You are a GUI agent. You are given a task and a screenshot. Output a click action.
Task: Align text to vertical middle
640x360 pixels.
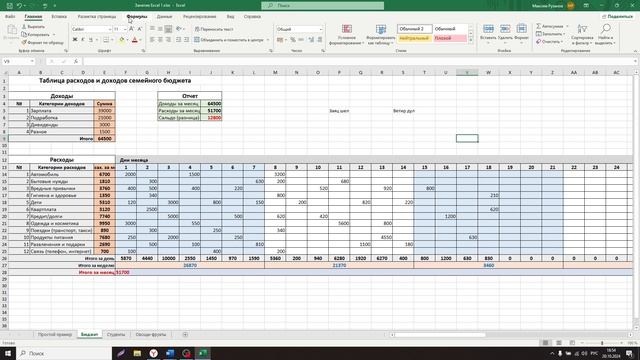click(160, 29)
